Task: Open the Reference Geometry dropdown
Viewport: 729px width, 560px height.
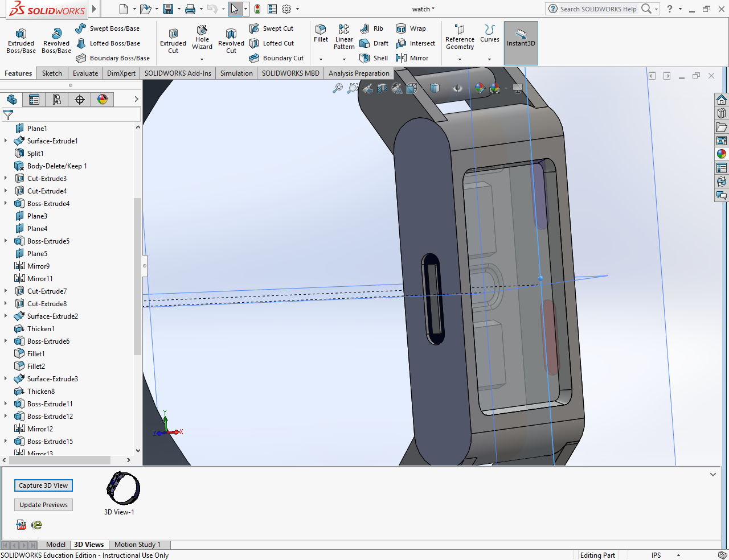Action: tap(460, 59)
